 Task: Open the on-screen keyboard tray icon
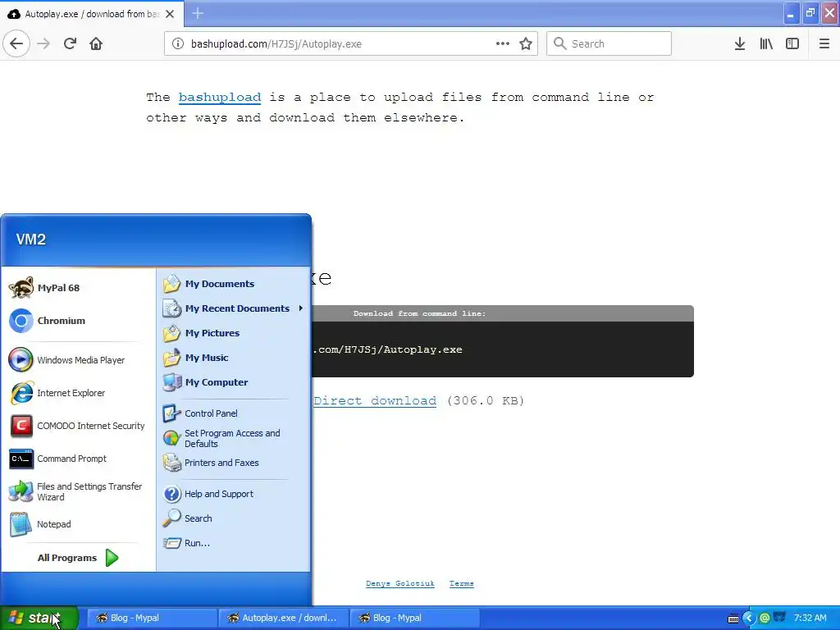(x=733, y=619)
